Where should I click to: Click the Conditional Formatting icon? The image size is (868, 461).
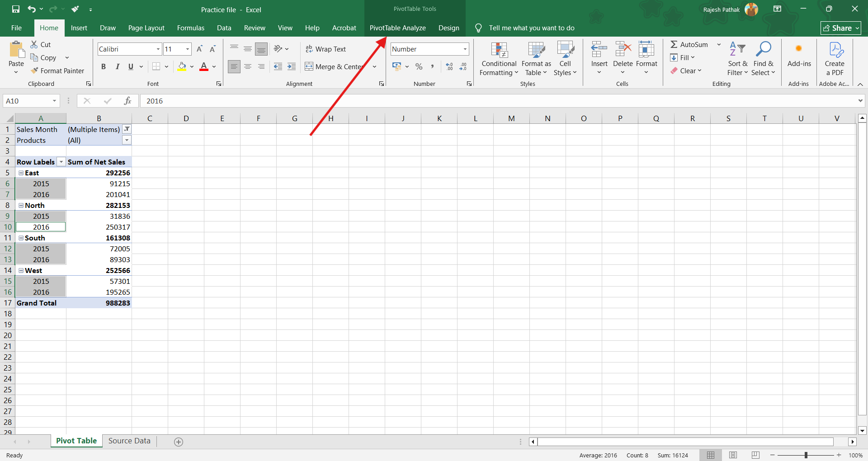499,51
